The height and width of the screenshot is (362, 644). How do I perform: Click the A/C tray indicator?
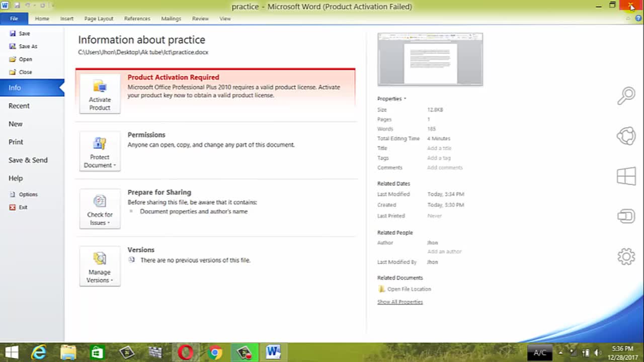pos(539,353)
